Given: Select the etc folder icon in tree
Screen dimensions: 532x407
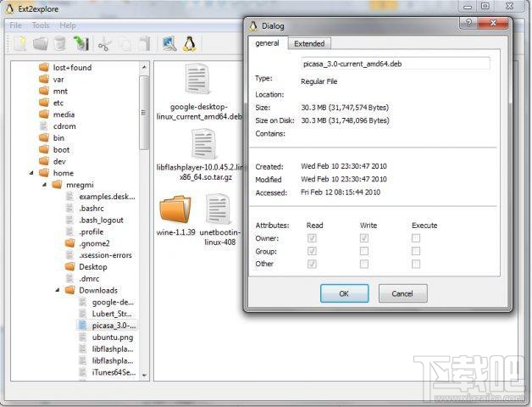Looking at the screenshot, I should (x=44, y=103).
